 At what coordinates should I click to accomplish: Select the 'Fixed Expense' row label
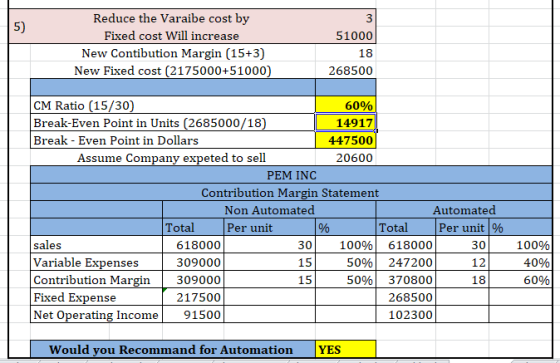(96, 297)
